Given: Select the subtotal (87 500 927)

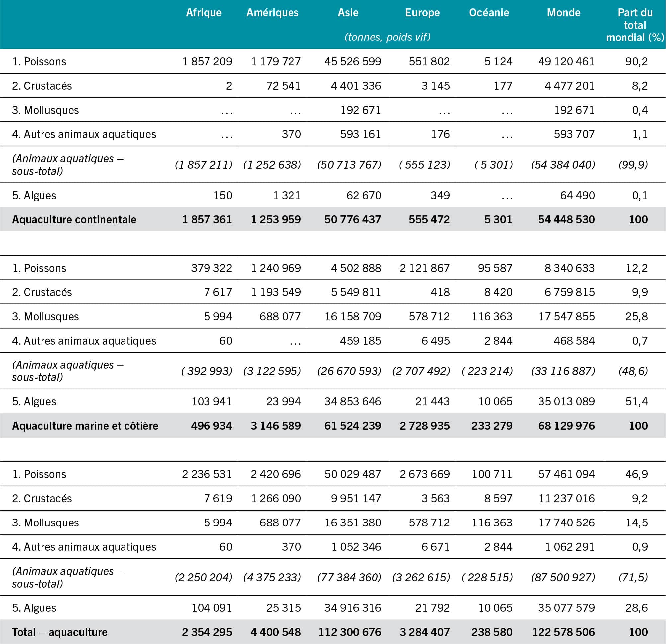Looking at the screenshot, I should [563, 577].
